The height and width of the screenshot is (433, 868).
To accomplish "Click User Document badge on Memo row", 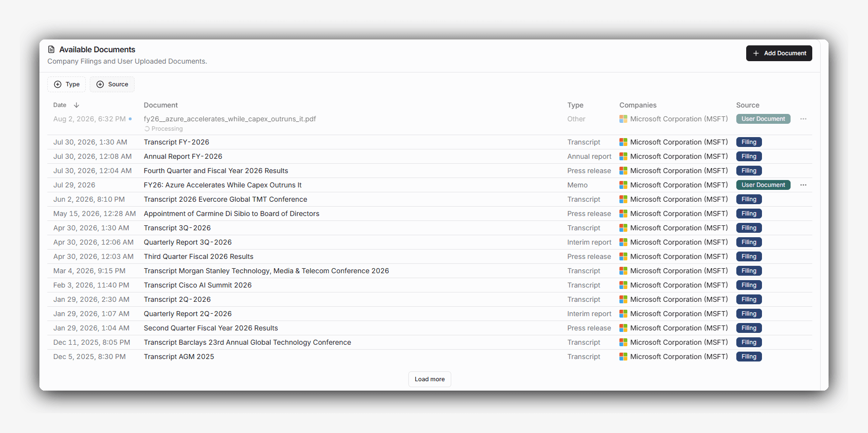I will coord(763,185).
